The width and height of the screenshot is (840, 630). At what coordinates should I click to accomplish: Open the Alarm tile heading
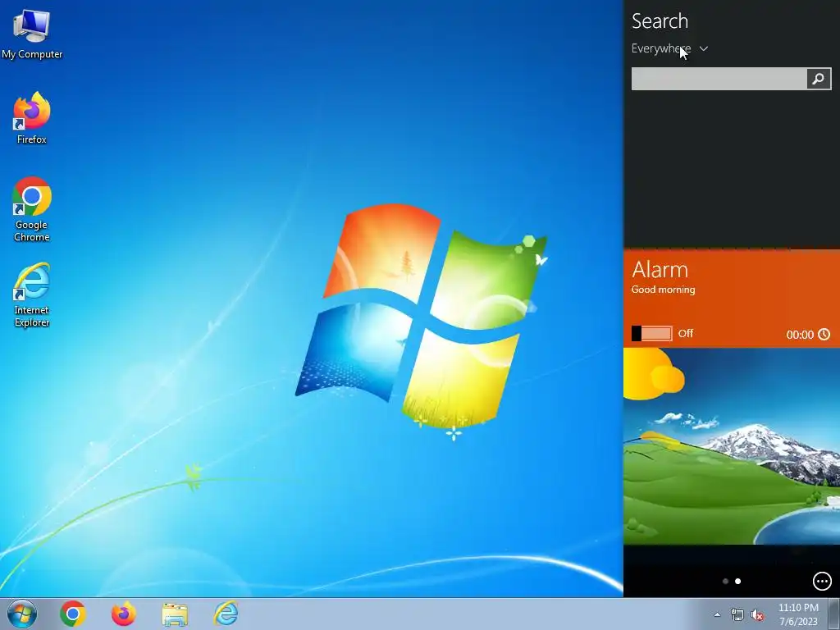click(660, 269)
